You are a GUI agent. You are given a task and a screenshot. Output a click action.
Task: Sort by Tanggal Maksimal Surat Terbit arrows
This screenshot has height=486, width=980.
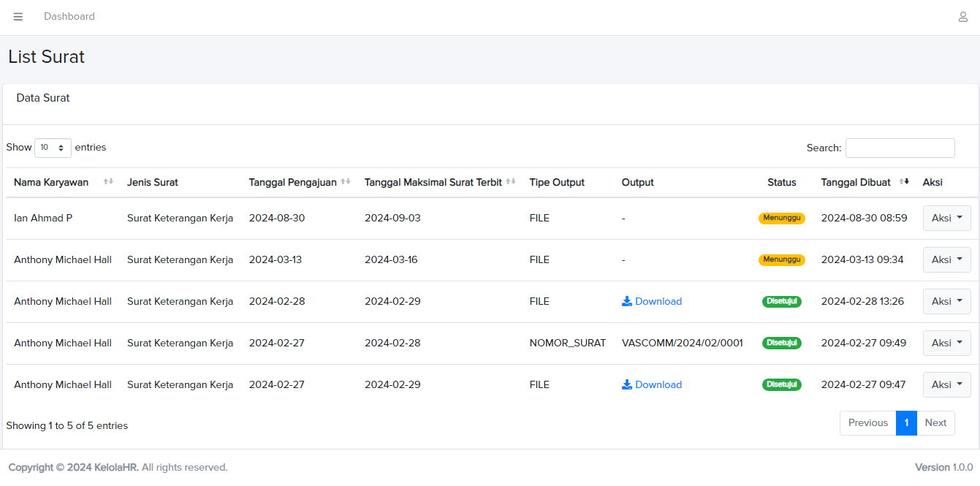[x=511, y=182]
